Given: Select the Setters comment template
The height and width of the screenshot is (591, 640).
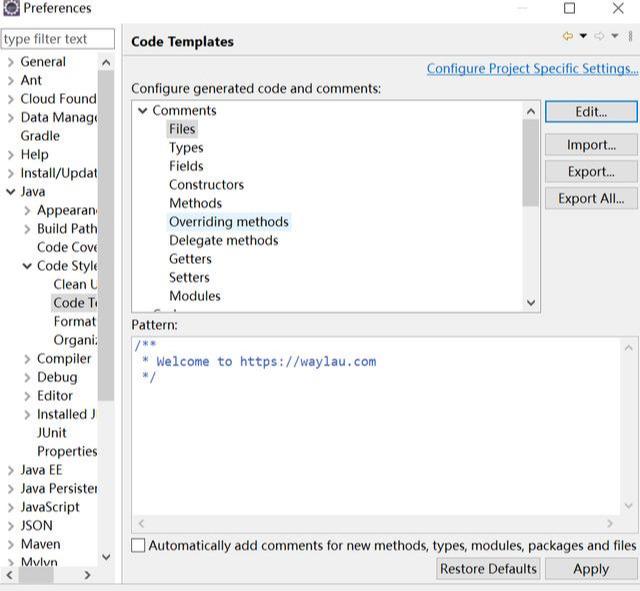Looking at the screenshot, I should point(189,278).
